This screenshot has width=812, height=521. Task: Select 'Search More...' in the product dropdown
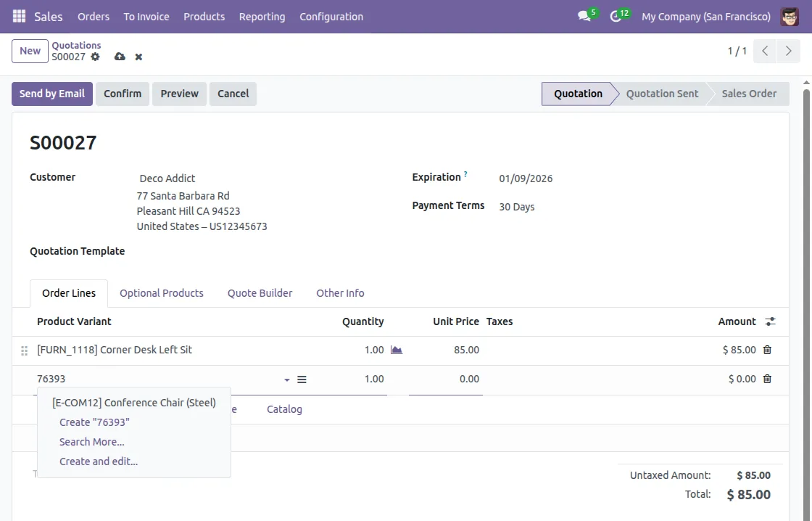91,441
